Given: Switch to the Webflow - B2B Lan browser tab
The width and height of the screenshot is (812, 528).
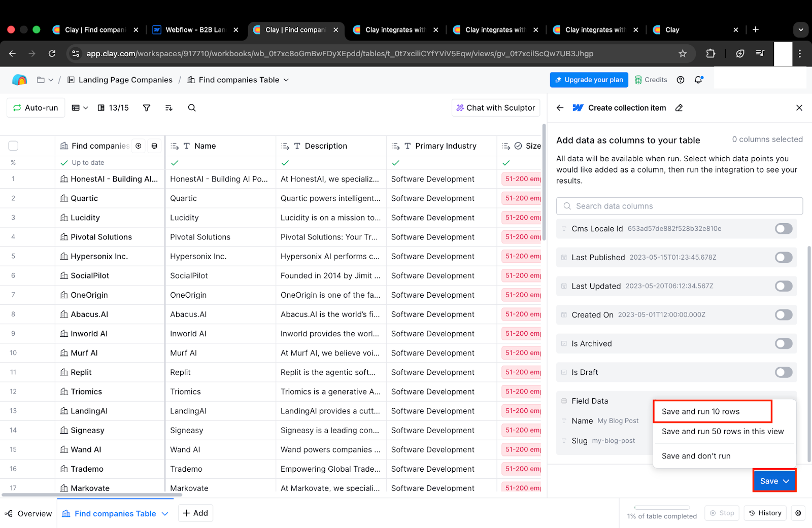Looking at the screenshot, I should [x=195, y=29].
